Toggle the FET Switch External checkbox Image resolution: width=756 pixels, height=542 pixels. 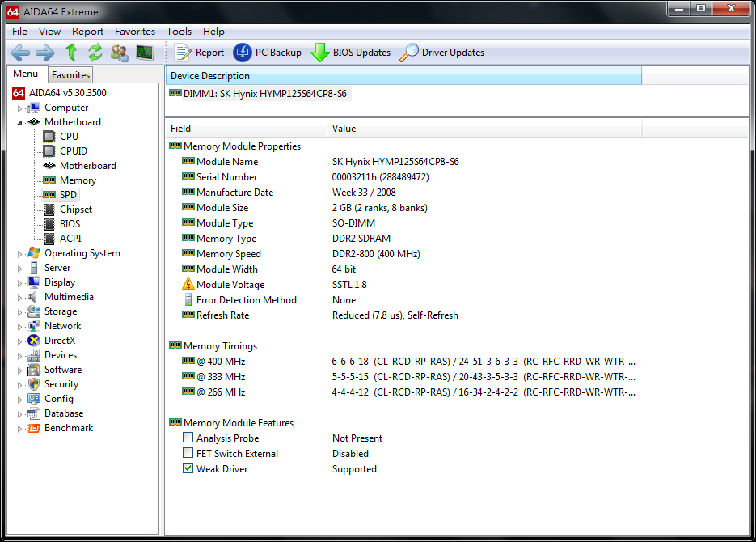188,453
